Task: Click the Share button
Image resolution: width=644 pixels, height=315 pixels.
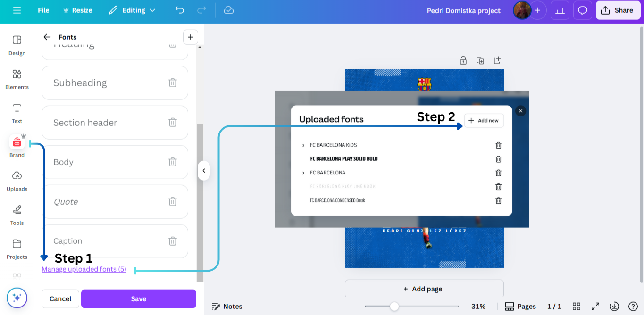Action: point(618,10)
